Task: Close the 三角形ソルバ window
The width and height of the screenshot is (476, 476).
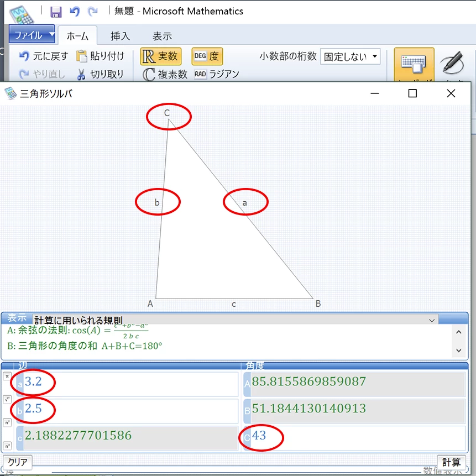Action: [451, 93]
